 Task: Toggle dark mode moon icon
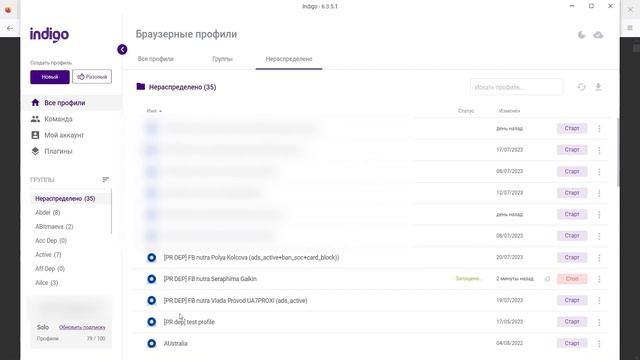pyautogui.click(x=582, y=35)
